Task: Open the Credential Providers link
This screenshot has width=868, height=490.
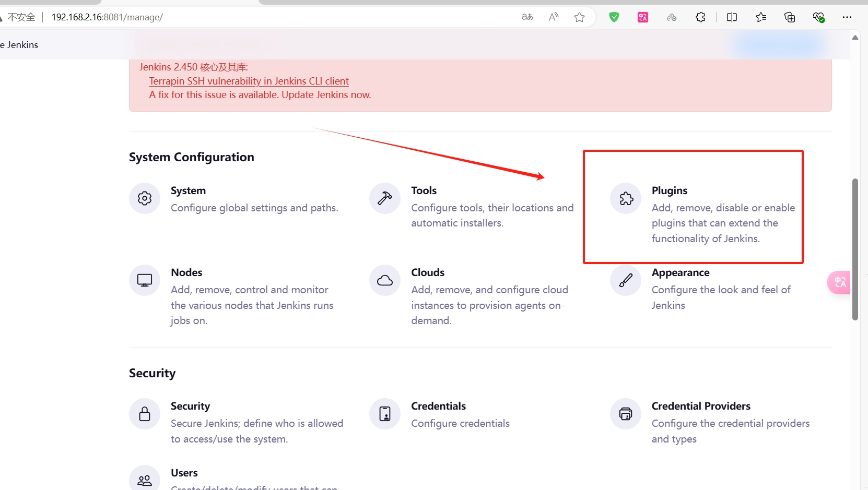Action: click(701, 406)
